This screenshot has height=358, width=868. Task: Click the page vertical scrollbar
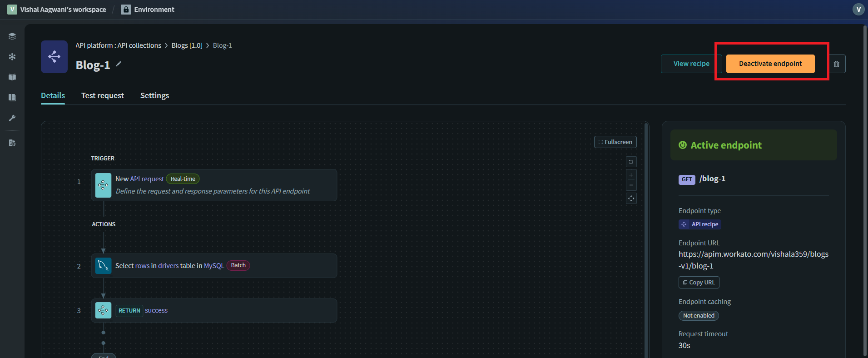point(865,191)
